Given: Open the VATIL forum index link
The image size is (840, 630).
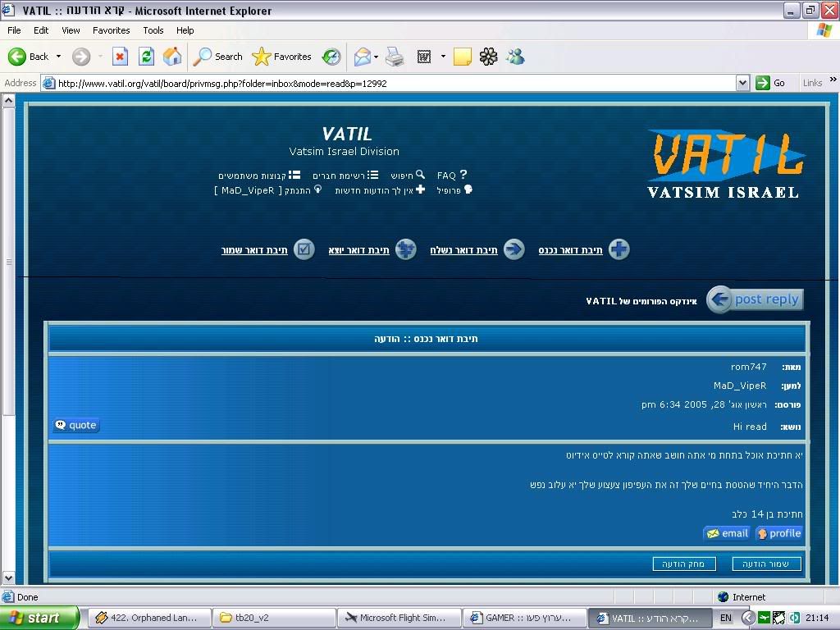Looking at the screenshot, I should tap(641, 301).
